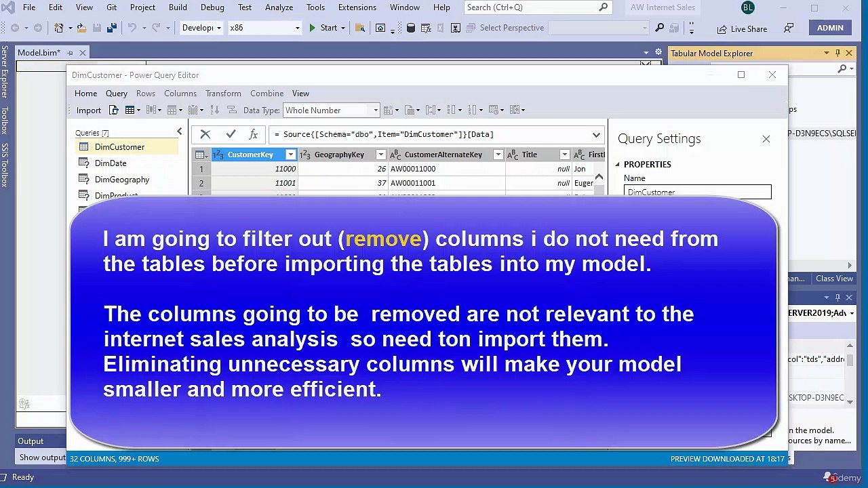The width and height of the screenshot is (868, 488).
Task: Open the Analyze menu
Action: pos(279,7)
